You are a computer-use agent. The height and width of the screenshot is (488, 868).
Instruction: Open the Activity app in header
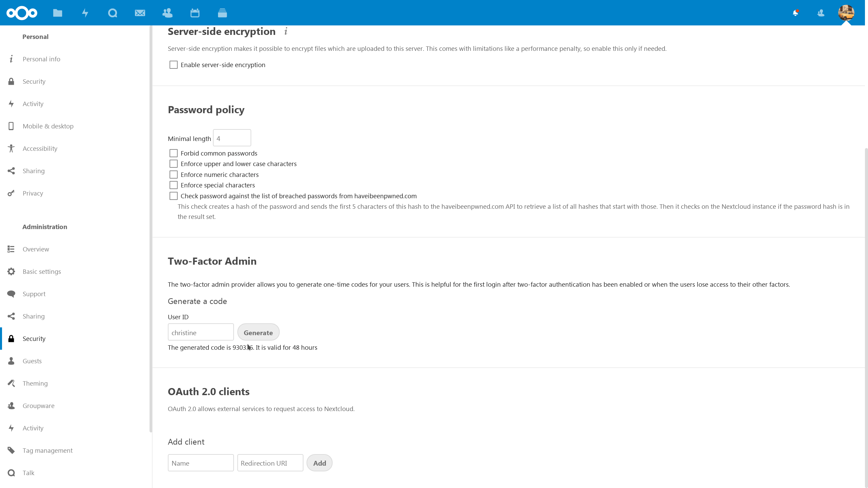coord(85,13)
